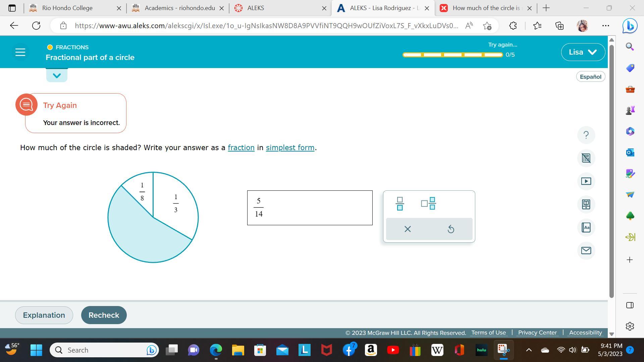
Task: Insert a mixed number template
Action: pyautogui.click(x=428, y=203)
